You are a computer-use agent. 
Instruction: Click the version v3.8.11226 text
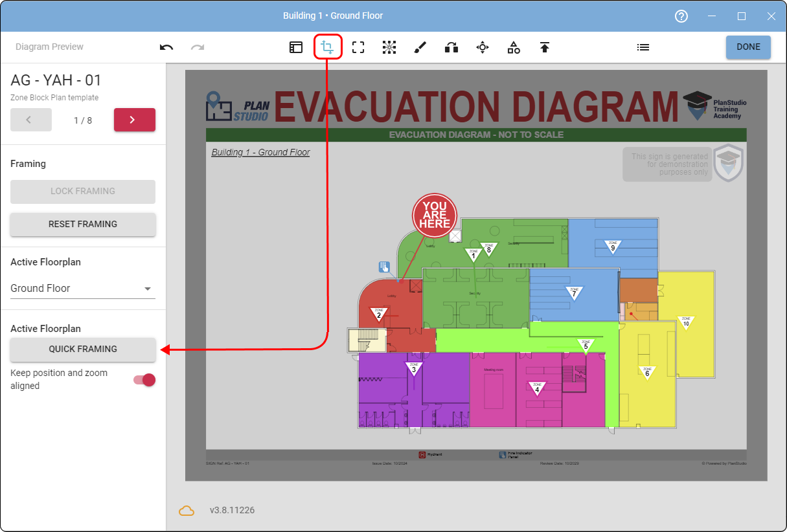[x=232, y=511]
